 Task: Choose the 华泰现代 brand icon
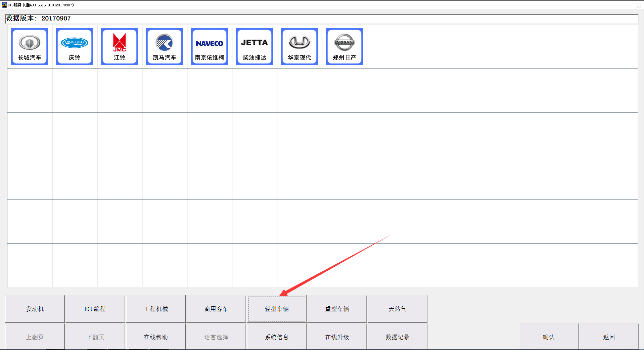[300, 47]
